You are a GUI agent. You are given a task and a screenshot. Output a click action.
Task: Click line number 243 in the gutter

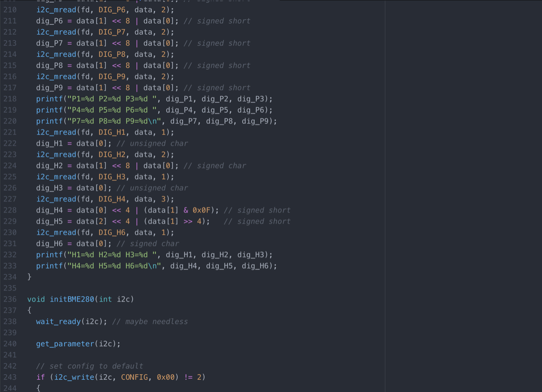pos(10,377)
